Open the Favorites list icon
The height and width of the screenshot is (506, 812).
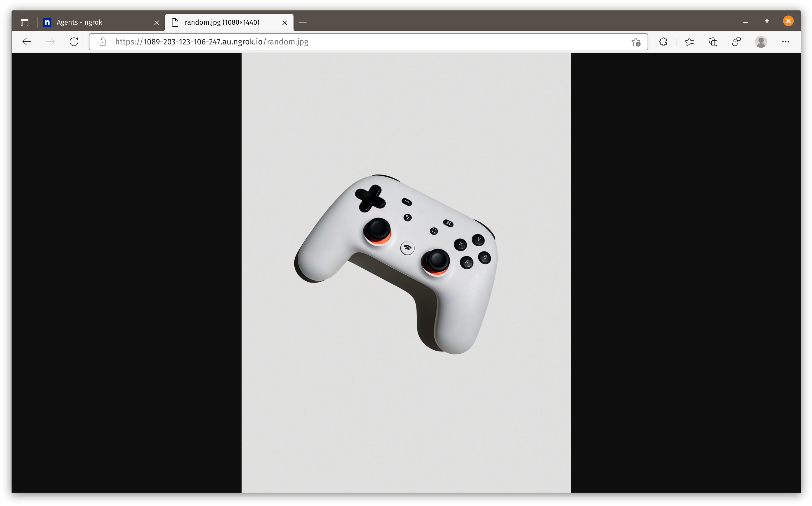(689, 42)
